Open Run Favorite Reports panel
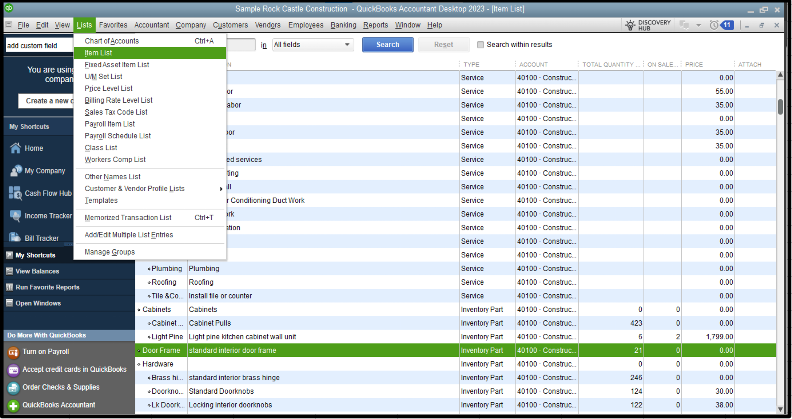The image size is (792, 419). click(x=47, y=287)
